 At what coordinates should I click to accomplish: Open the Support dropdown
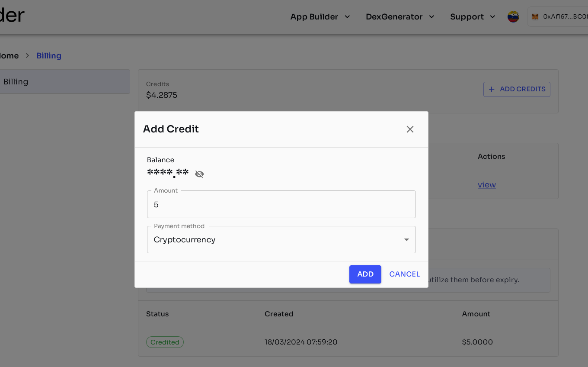472,16
